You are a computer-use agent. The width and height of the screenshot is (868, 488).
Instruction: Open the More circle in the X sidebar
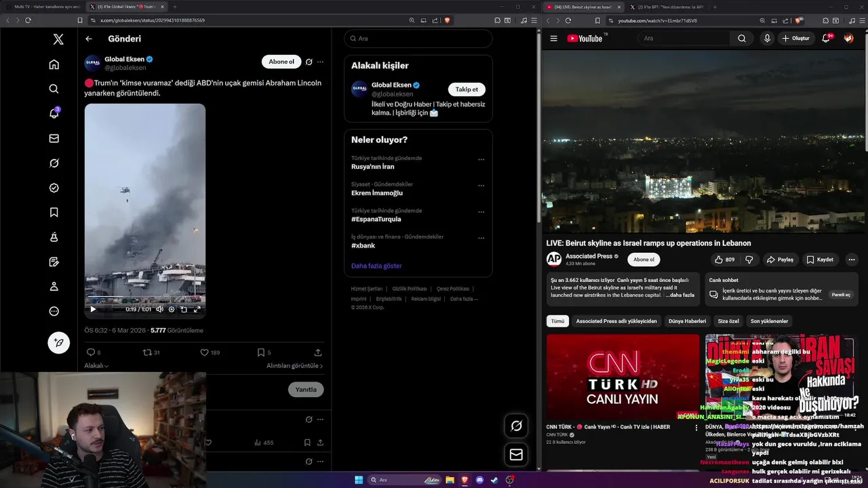coord(54,311)
